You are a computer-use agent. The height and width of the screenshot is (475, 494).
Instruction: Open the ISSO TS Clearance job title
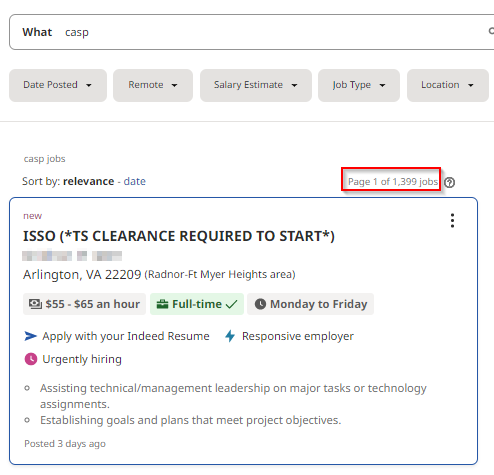pos(179,236)
